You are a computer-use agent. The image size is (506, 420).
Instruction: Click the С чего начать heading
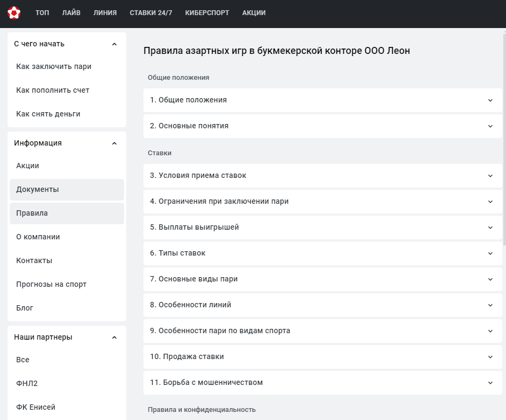click(39, 44)
